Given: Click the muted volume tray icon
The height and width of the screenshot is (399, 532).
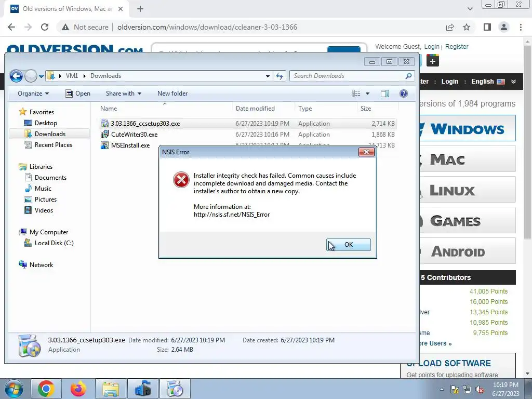Looking at the screenshot, I should pyautogui.click(x=480, y=390).
